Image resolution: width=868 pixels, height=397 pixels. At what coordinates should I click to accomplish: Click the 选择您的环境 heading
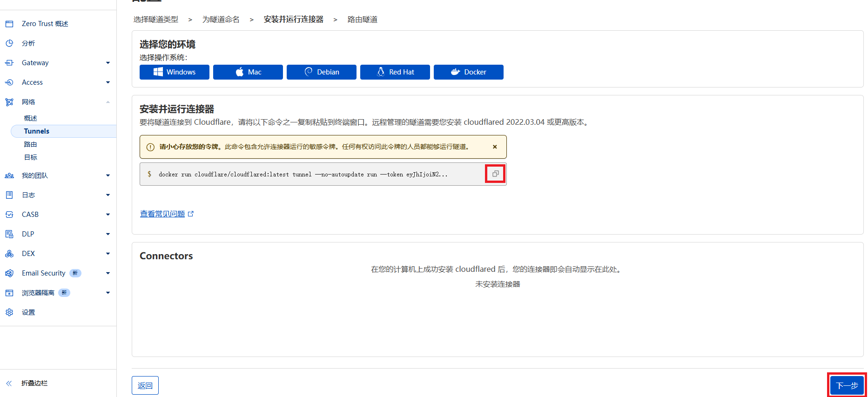[x=168, y=44]
